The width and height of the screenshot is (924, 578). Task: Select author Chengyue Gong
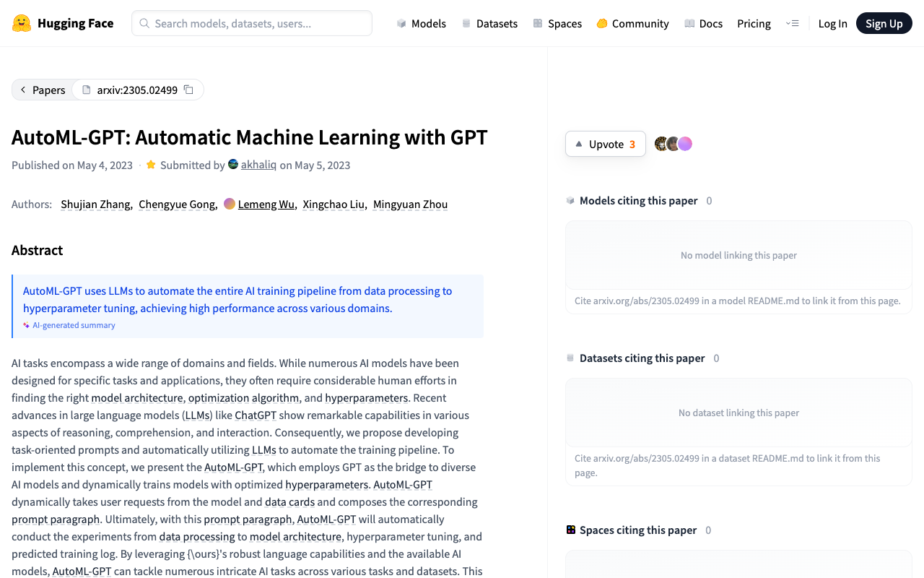click(x=177, y=204)
